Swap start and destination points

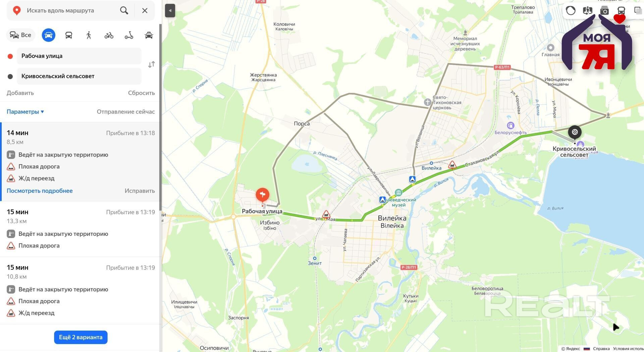(x=151, y=64)
